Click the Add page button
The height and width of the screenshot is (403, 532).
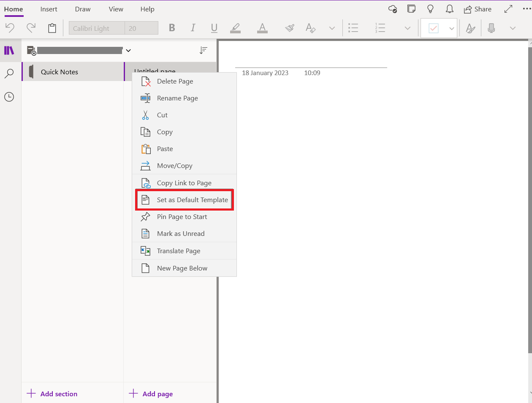151,394
